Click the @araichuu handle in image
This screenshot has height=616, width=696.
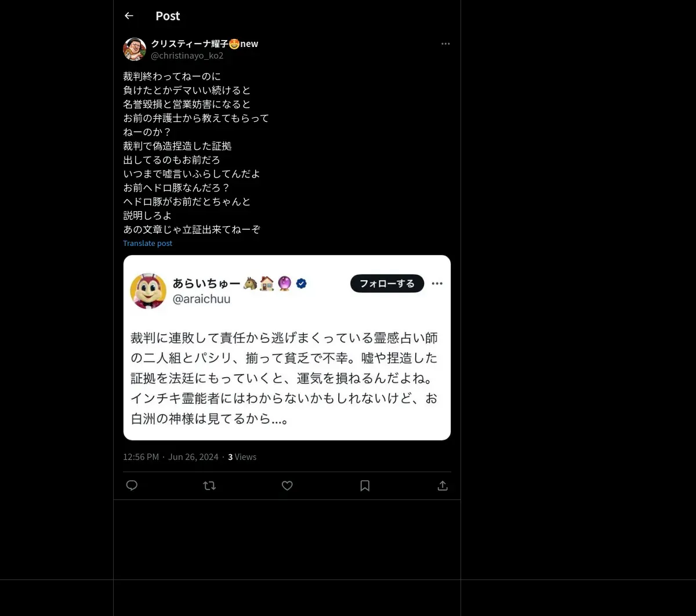[x=201, y=299]
